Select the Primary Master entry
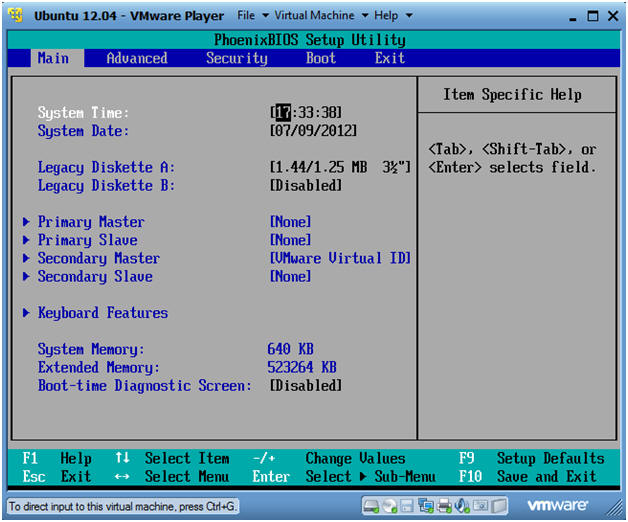Viewport: 628px width, 522px height. pyautogui.click(x=91, y=222)
